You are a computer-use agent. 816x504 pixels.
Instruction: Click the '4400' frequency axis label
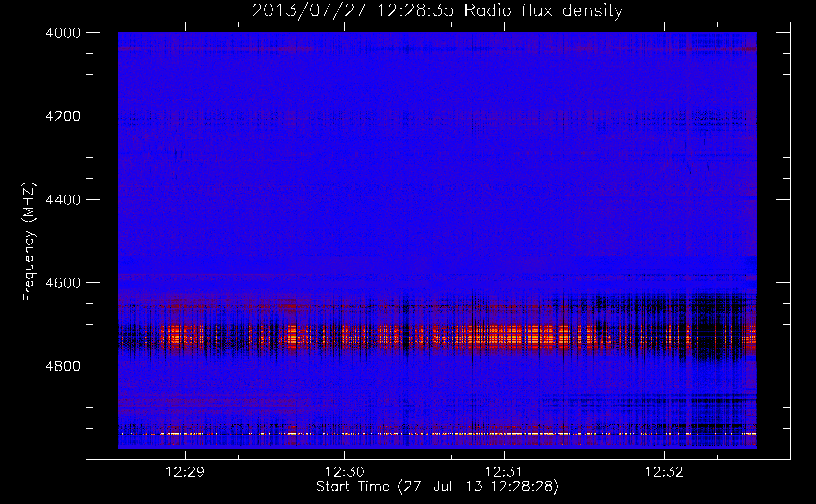coord(63,200)
